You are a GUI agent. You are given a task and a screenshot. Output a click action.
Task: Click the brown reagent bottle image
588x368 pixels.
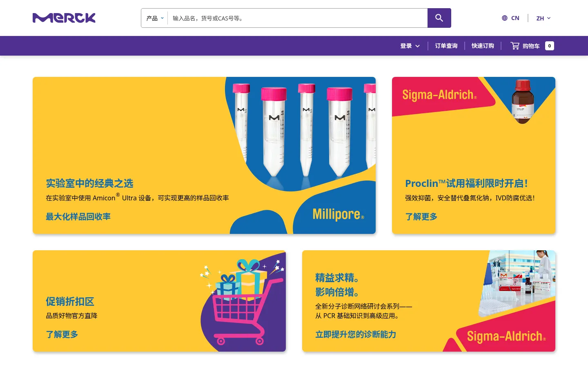point(523,101)
